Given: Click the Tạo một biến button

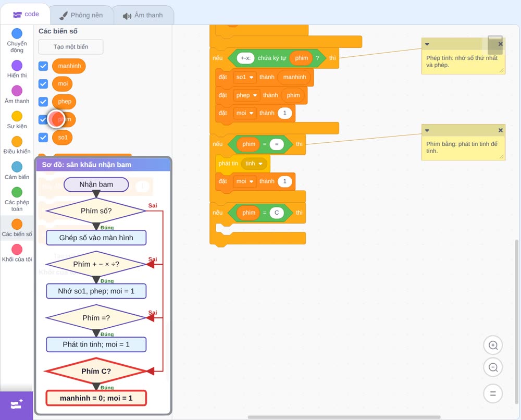Looking at the screenshot, I should tap(71, 47).
